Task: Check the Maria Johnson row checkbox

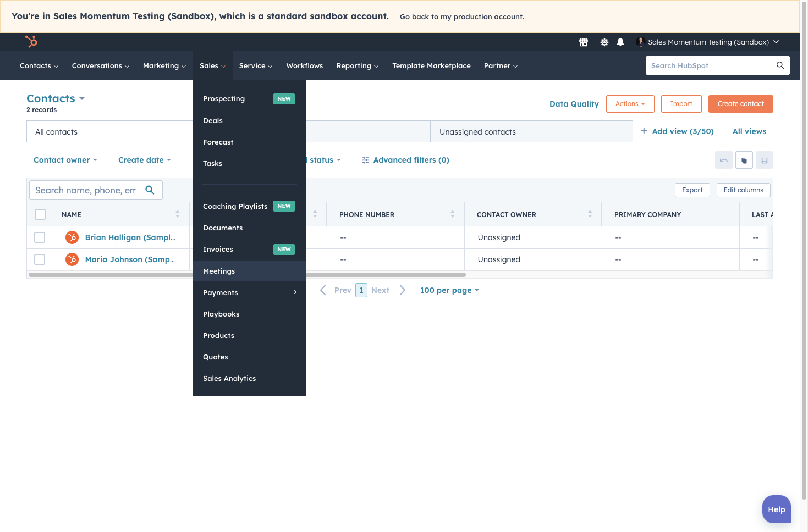Action: pyautogui.click(x=40, y=259)
